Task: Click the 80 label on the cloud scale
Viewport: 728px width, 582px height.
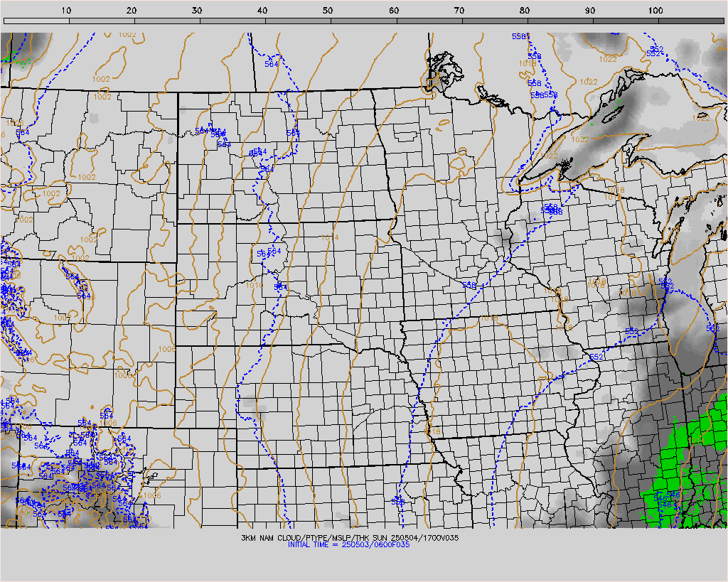Action: [x=525, y=11]
